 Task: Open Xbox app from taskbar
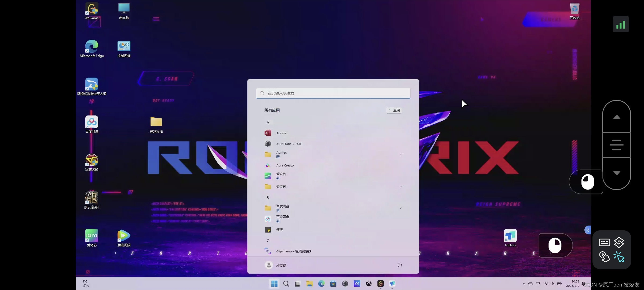coord(369,284)
